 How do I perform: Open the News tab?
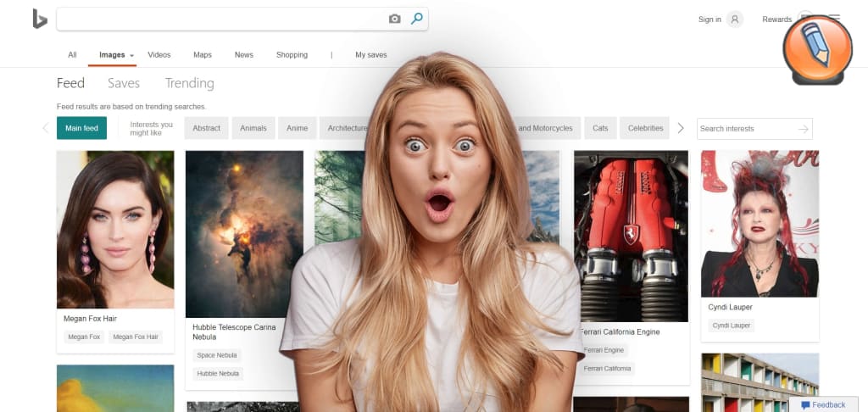coord(243,55)
